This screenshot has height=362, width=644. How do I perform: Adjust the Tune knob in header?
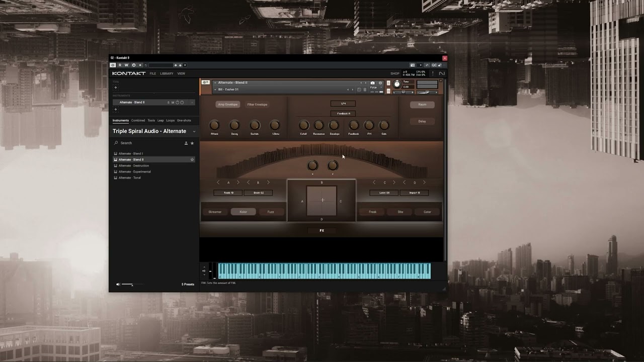coord(396,84)
